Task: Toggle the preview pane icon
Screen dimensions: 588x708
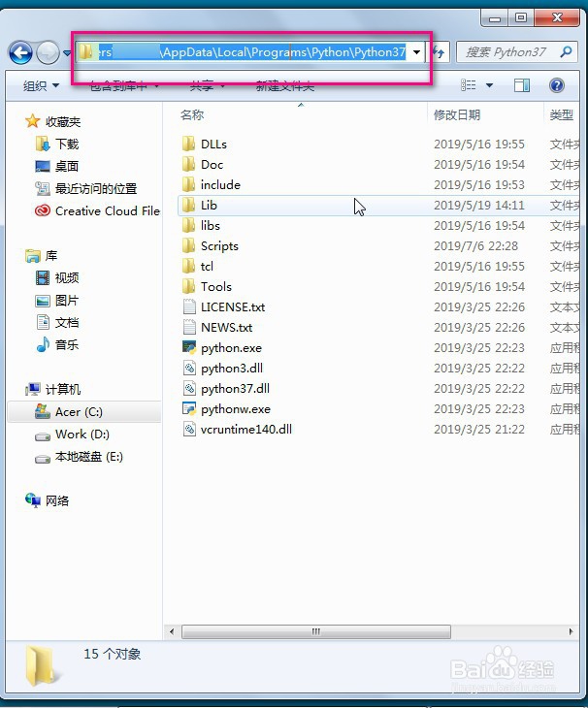Action: 522,85
